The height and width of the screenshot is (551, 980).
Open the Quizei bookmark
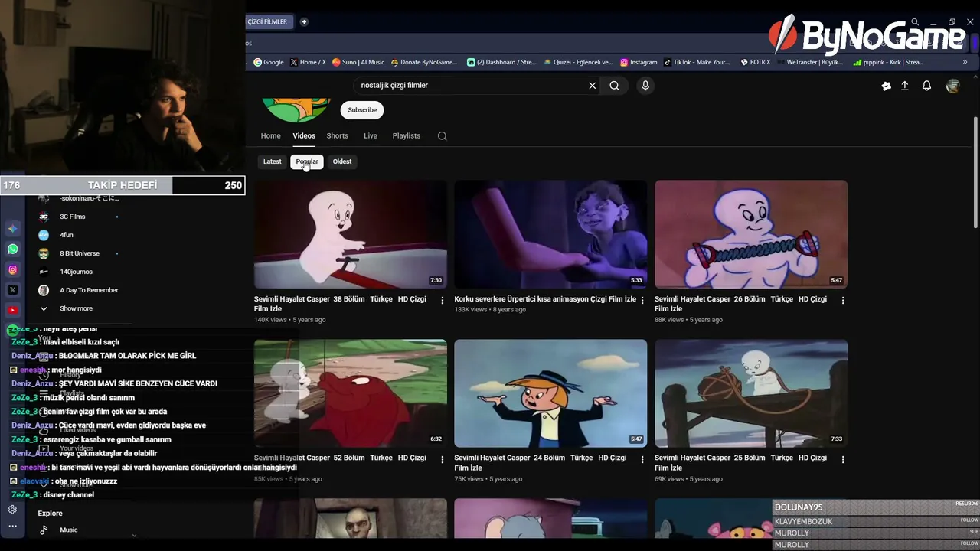579,62
